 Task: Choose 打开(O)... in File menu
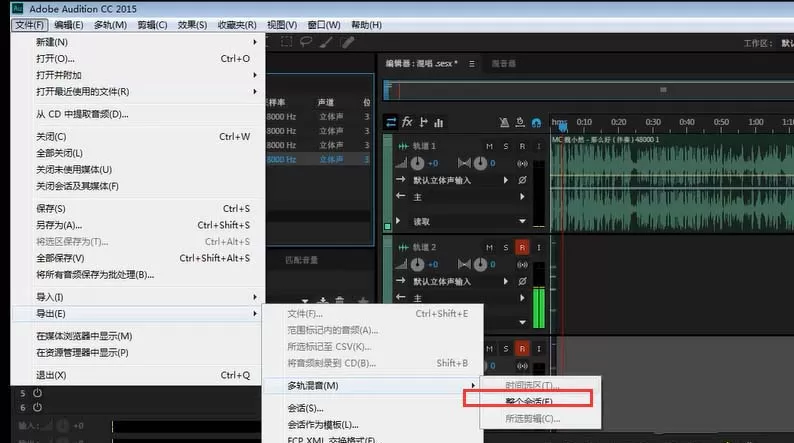tap(138, 59)
